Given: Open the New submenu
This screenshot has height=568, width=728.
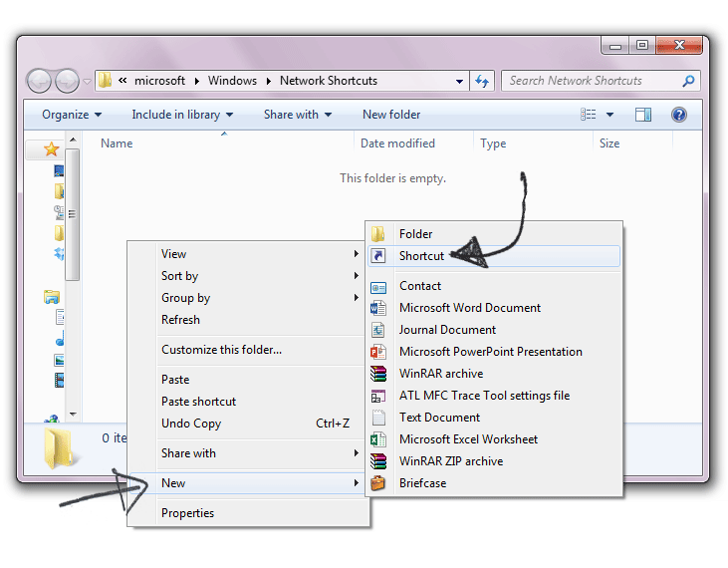Looking at the screenshot, I should coord(247,483).
